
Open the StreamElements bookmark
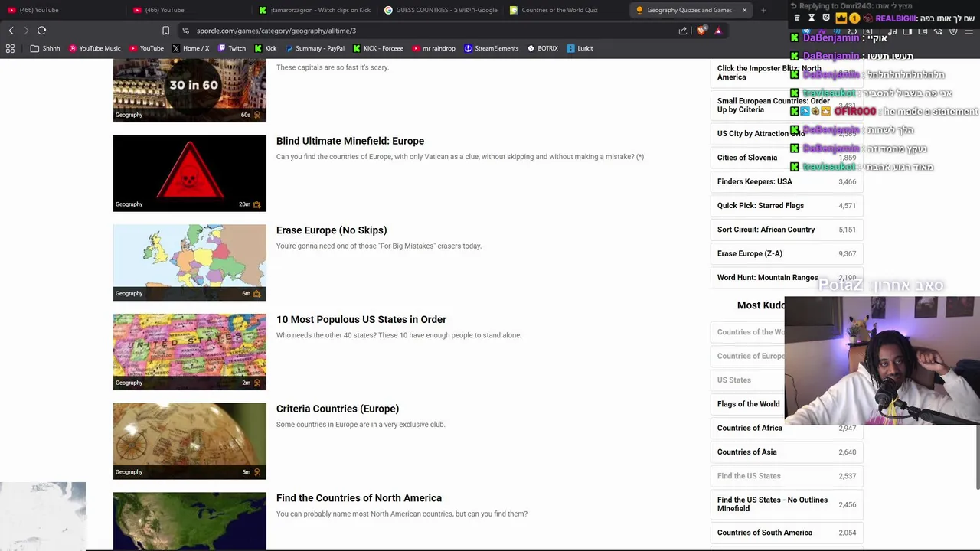tap(492, 48)
